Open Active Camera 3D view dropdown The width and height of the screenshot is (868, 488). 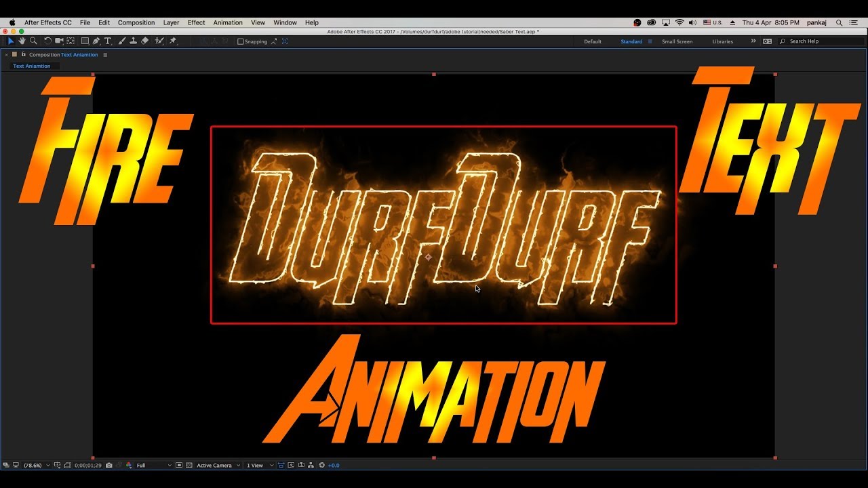(x=218, y=466)
